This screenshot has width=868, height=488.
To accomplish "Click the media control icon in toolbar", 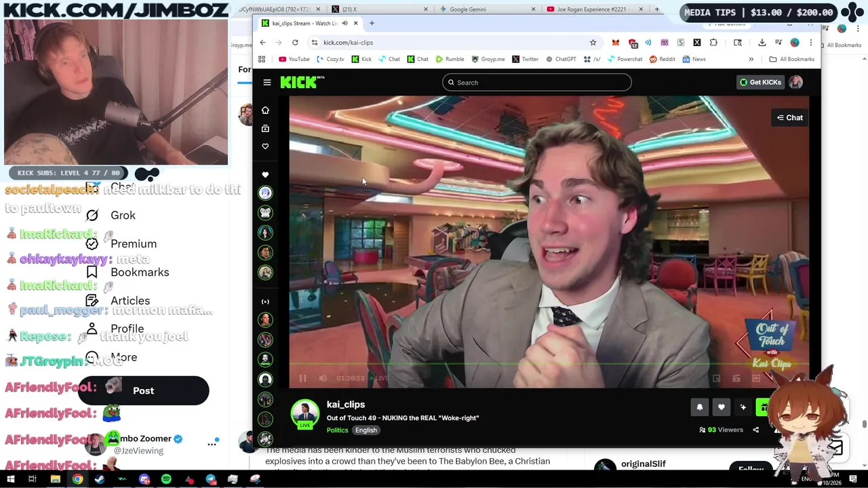I will click(x=778, y=43).
